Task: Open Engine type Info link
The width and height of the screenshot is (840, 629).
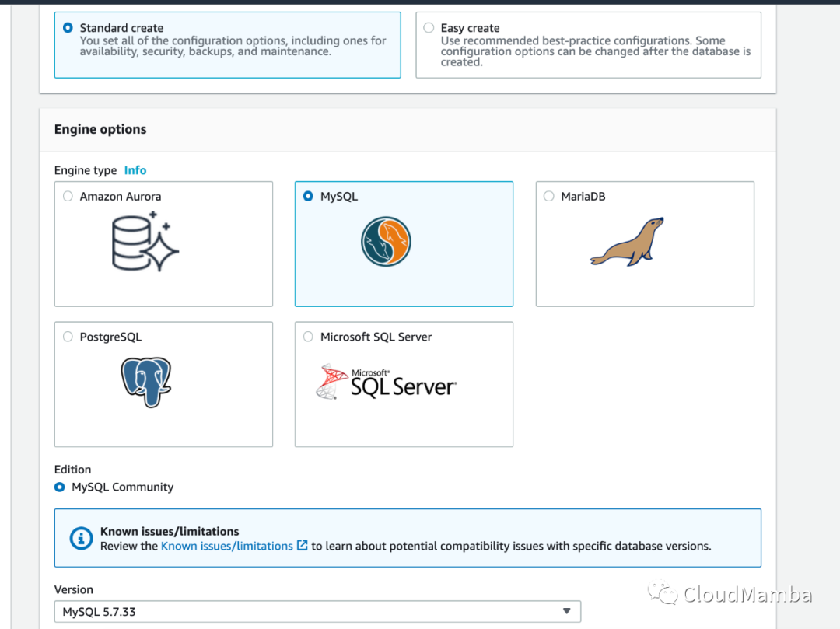Action: click(x=135, y=170)
